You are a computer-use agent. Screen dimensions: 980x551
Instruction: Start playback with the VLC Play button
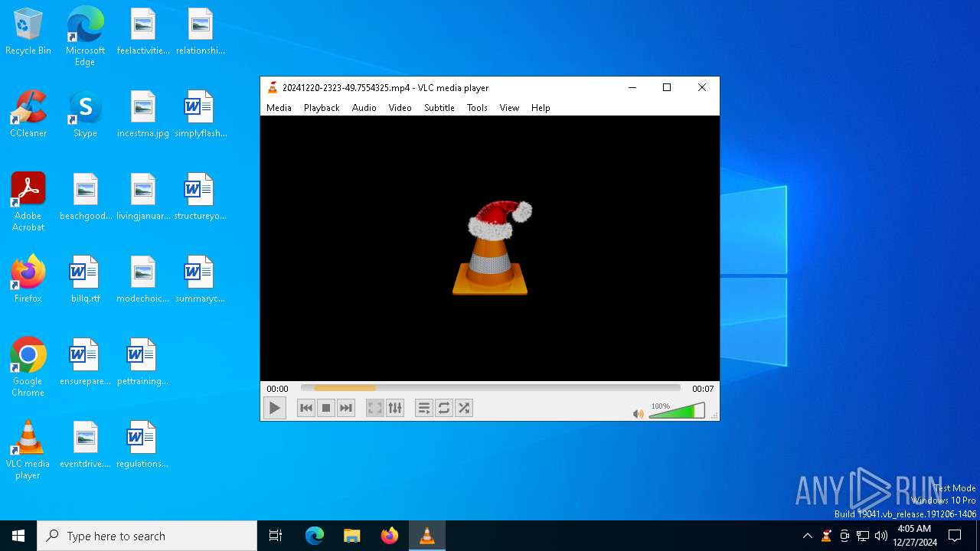[x=274, y=408]
